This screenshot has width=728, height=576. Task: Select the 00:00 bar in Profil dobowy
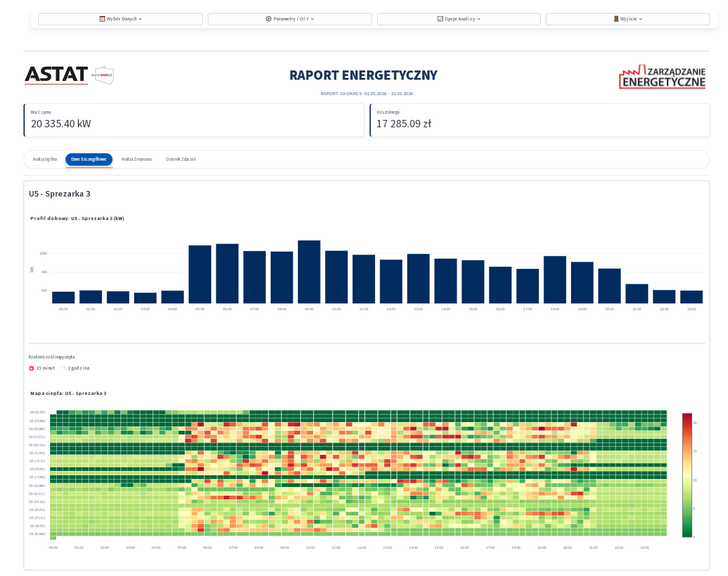[x=64, y=297]
